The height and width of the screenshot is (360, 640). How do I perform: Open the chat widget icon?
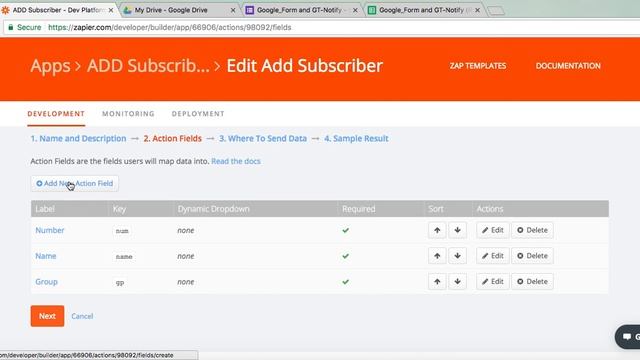tap(627, 337)
